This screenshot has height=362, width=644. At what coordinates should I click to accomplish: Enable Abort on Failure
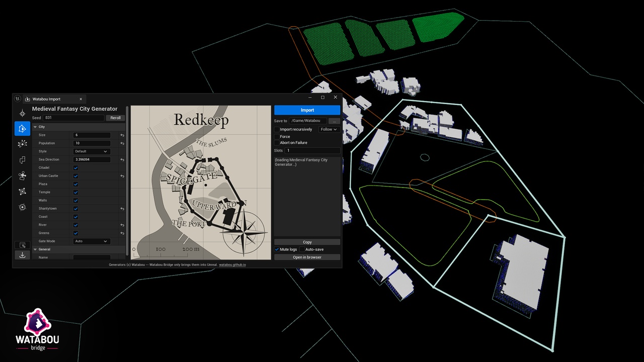coord(277,143)
